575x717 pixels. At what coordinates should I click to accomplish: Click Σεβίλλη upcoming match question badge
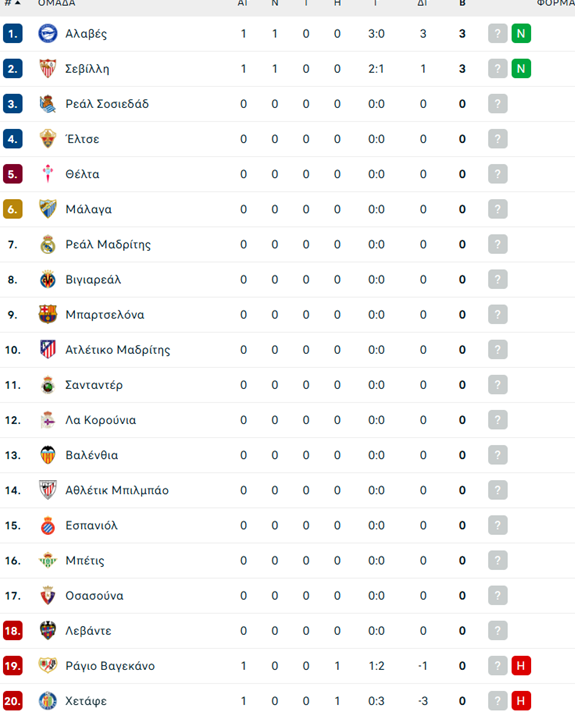pyautogui.click(x=498, y=69)
